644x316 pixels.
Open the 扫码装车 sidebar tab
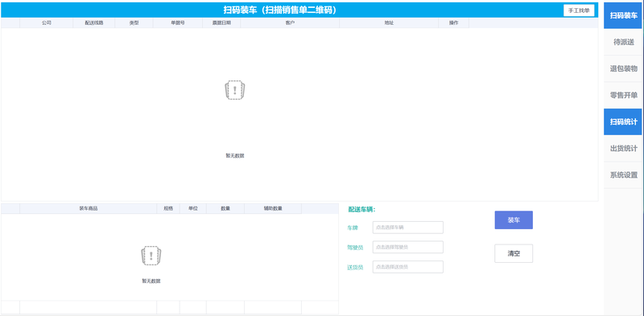coord(622,15)
